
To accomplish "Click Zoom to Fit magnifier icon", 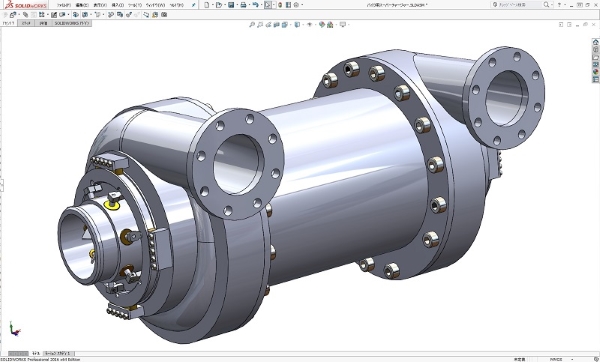I will pyautogui.click(x=252, y=24).
